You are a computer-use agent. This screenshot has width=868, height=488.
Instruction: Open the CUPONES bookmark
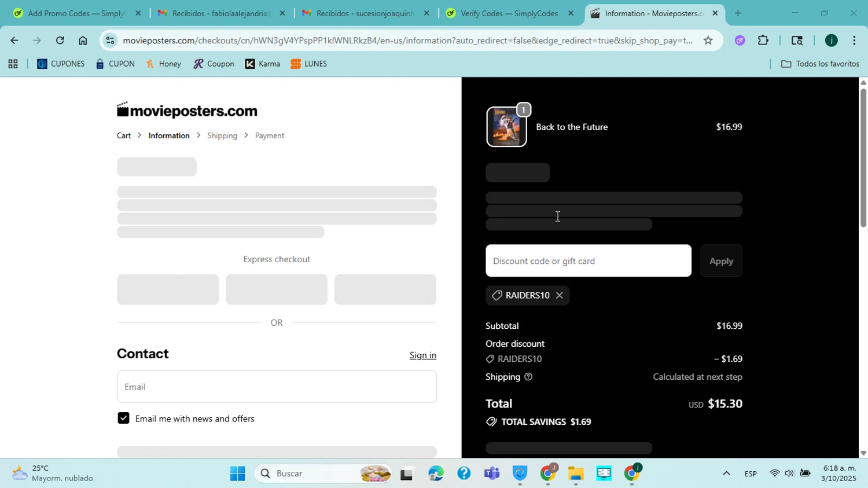click(61, 64)
